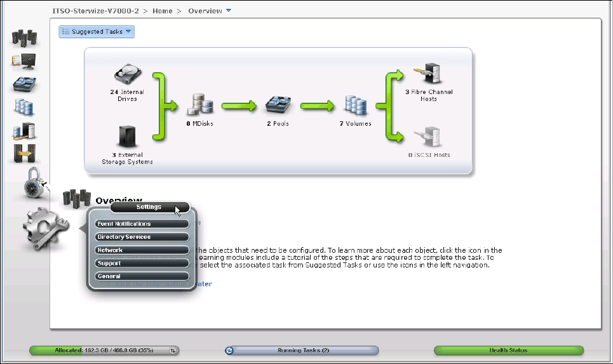Click the padlock Access icon in sidebar

(31, 184)
